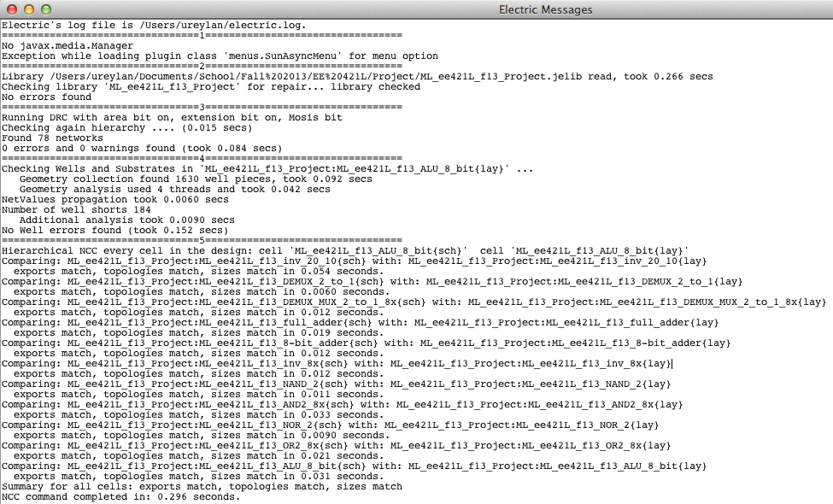The image size is (833, 504).
Task: Click the yellow minimize window button
Action: (29, 9)
